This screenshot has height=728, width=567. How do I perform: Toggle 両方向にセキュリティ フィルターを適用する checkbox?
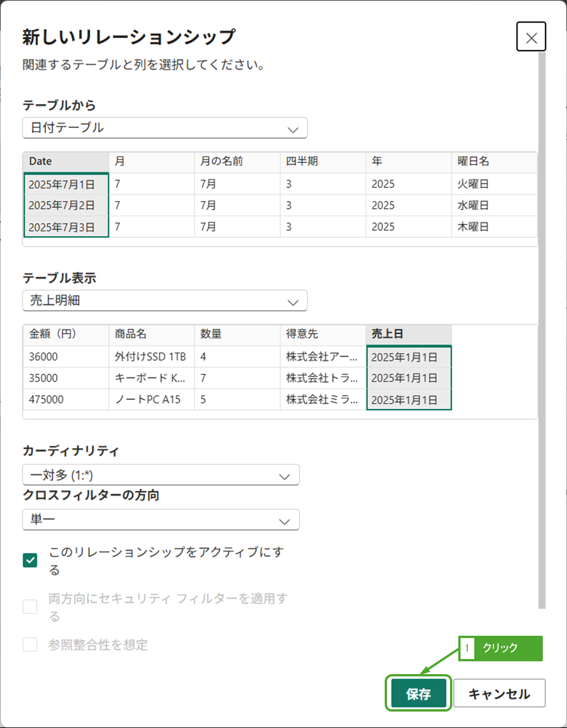coord(30,607)
